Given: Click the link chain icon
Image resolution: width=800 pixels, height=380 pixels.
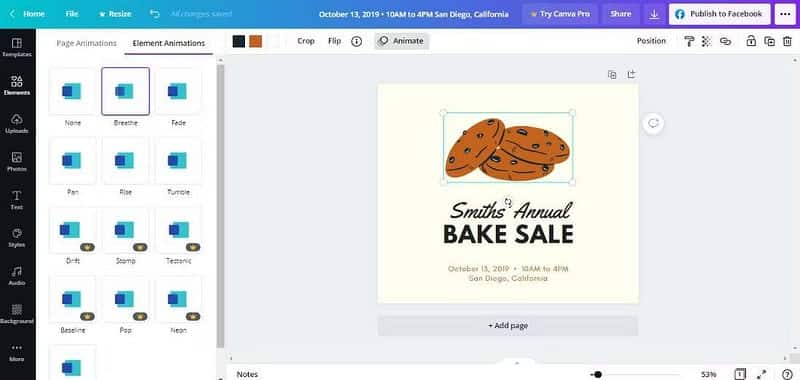Looking at the screenshot, I should coord(725,41).
